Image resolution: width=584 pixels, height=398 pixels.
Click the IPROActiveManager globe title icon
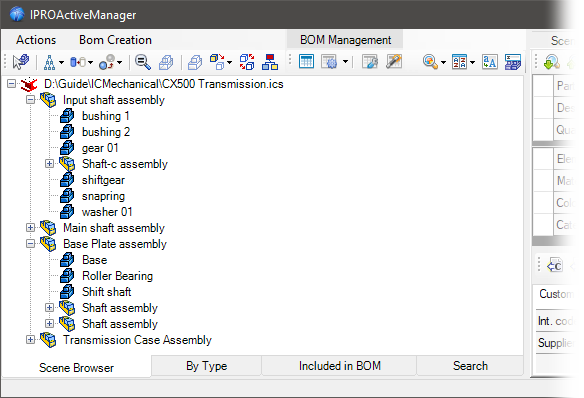coord(17,15)
